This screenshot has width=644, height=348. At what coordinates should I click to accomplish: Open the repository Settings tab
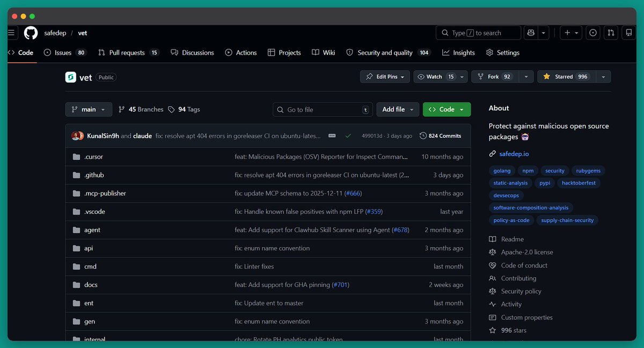(503, 53)
